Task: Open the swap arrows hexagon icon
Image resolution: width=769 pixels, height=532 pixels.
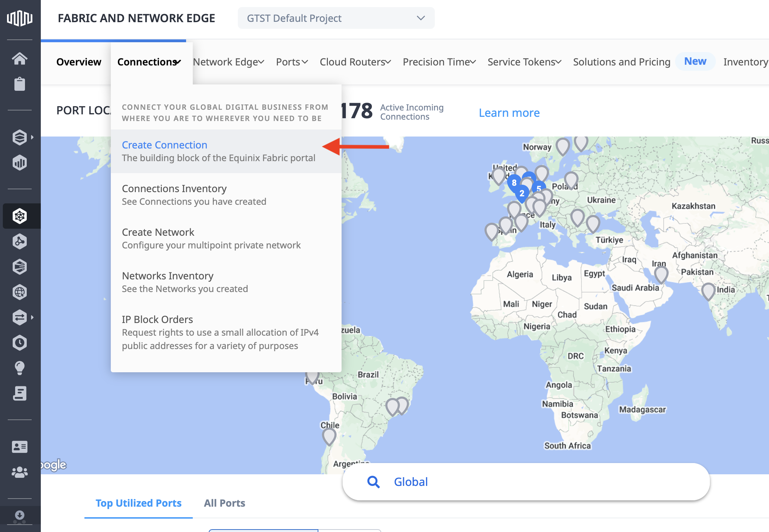Action: (x=20, y=317)
